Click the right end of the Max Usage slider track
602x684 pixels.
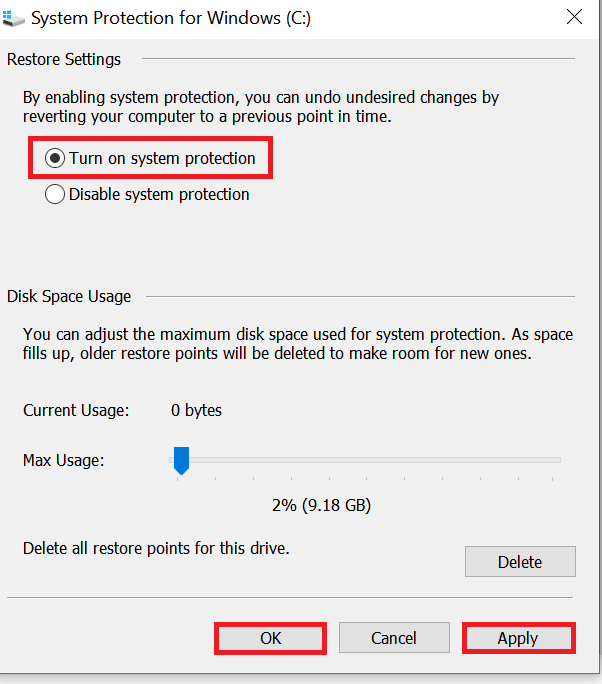[x=557, y=460]
